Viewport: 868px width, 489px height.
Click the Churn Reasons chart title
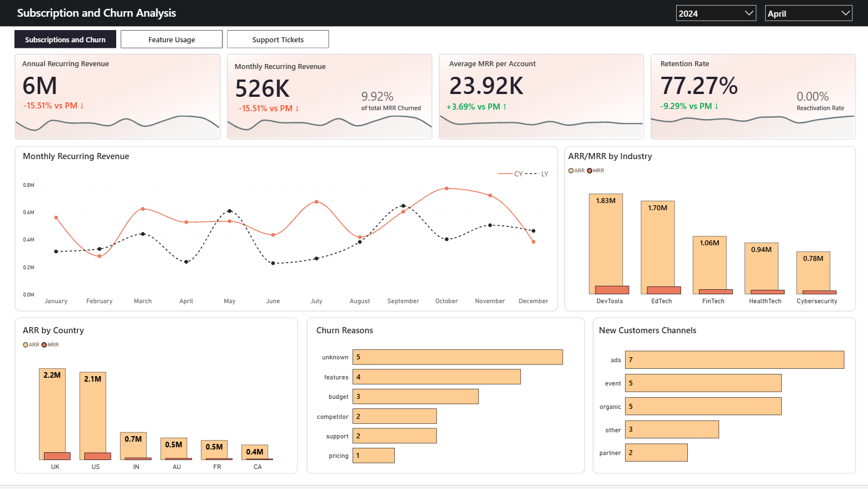coord(345,330)
